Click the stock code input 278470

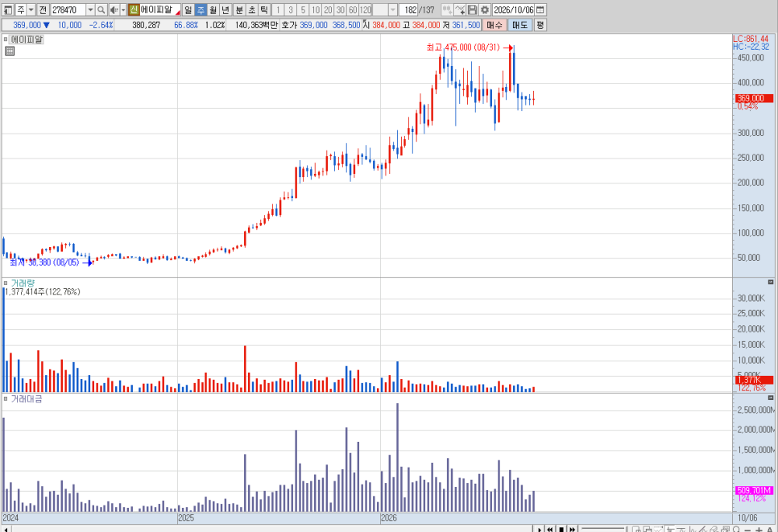68,10
